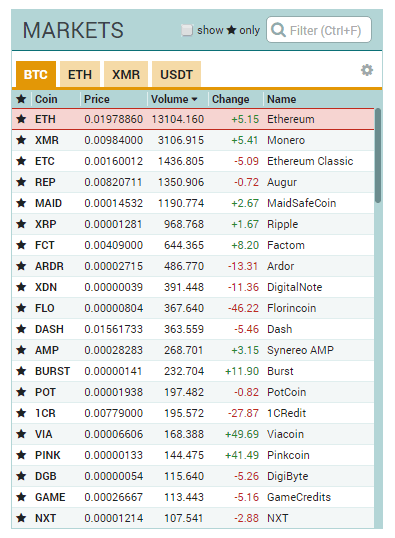This screenshot has width=395, height=538.
Task: Star the DASH coin row
Action: click(x=21, y=329)
